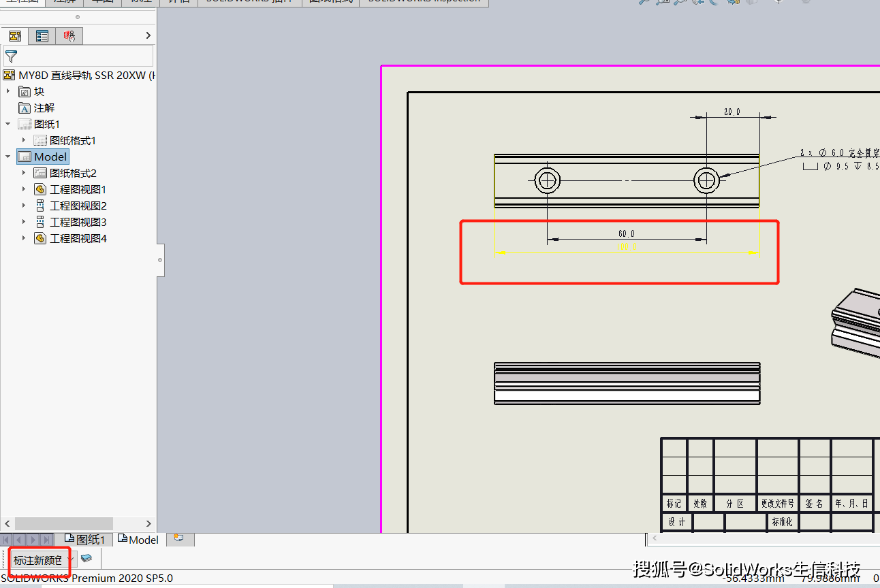Open the 标注新颜色 layer dropdown arrow

(x=70, y=559)
